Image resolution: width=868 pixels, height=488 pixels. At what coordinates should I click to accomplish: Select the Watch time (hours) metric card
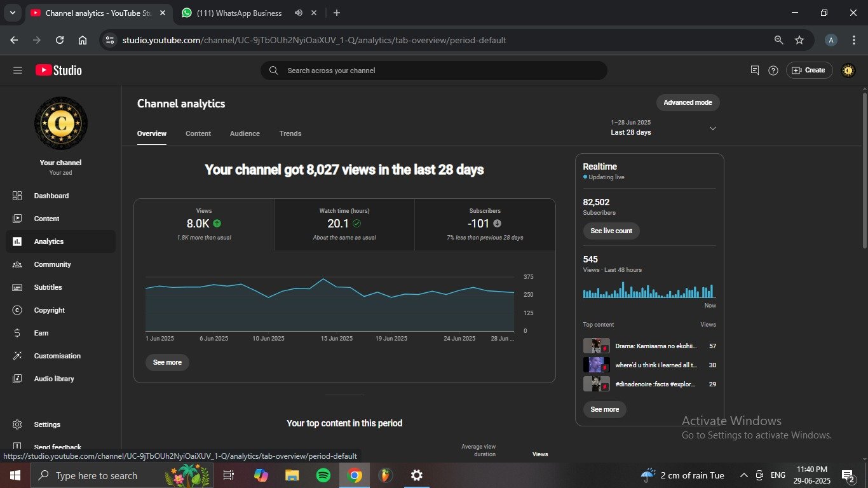(x=344, y=225)
